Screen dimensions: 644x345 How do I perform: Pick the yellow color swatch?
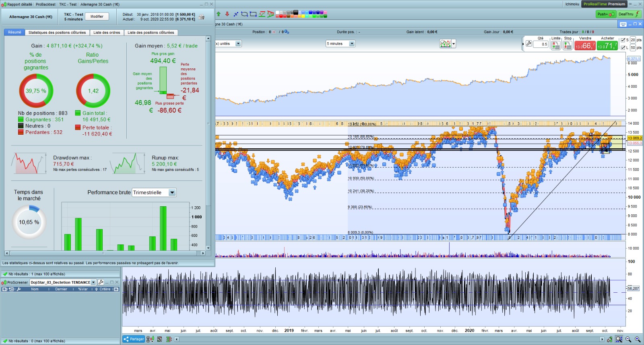coord(303,16)
